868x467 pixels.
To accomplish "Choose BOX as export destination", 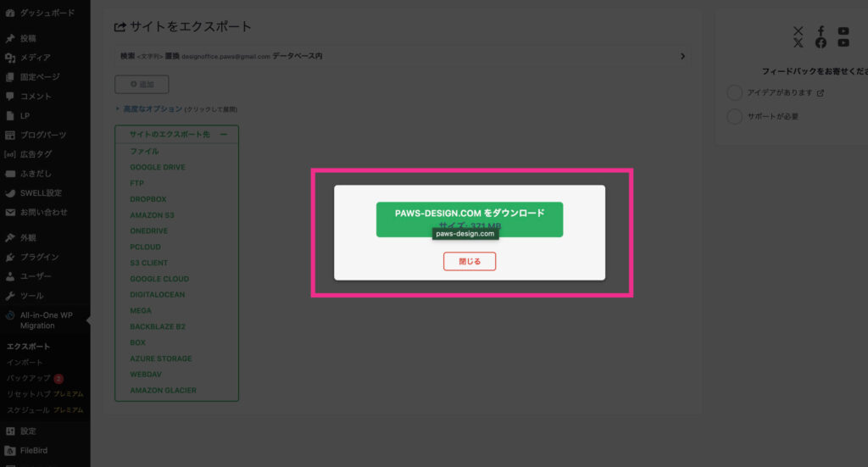I will (138, 342).
